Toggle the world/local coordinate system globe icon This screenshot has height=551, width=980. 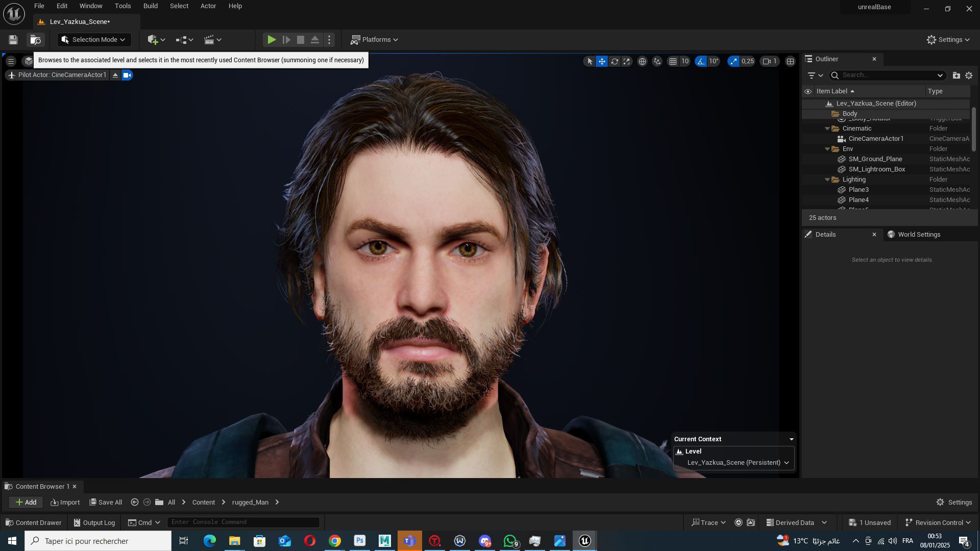click(642, 61)
